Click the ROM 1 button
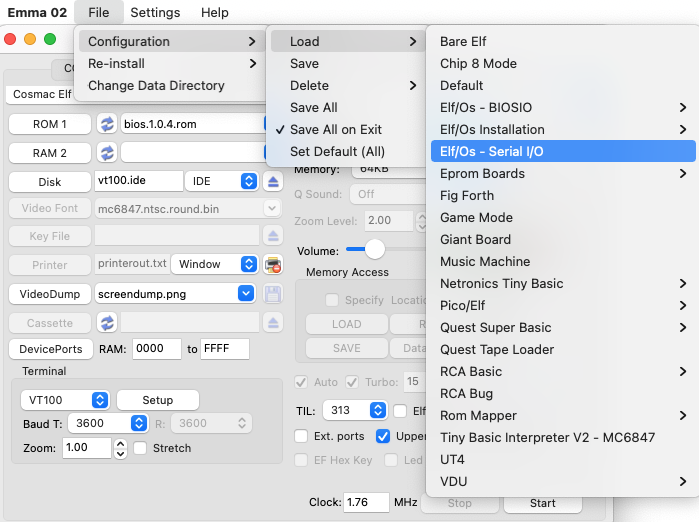This screenshot has width=699, height=522. click(50, 124)
